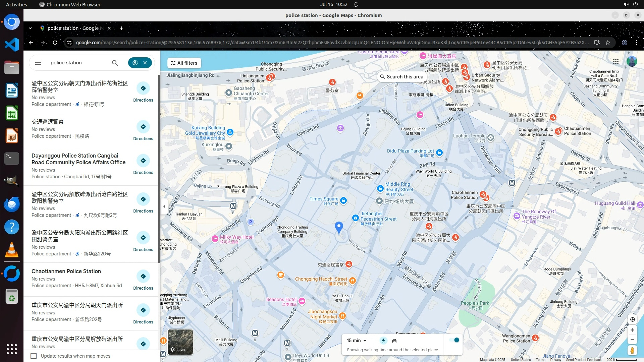The height and width of the screenshot is (362, 644).
Task: Open the All filters button
Action: pyautogui.click(x=184, y=63)
